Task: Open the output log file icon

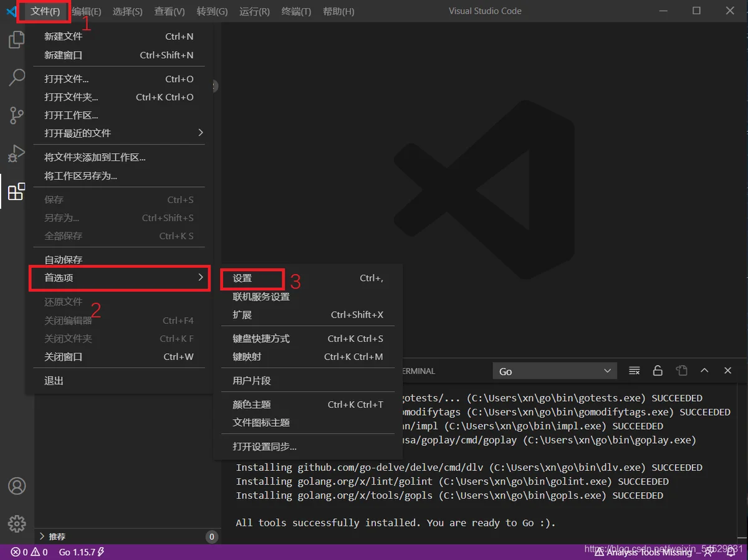Action: coord(681,371)
